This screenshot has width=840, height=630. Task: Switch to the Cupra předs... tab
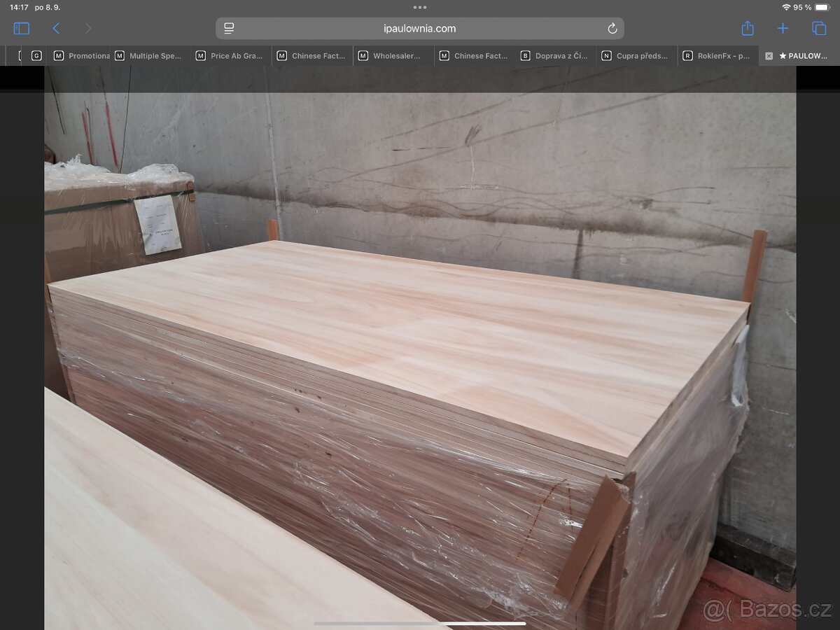[636, 56]
